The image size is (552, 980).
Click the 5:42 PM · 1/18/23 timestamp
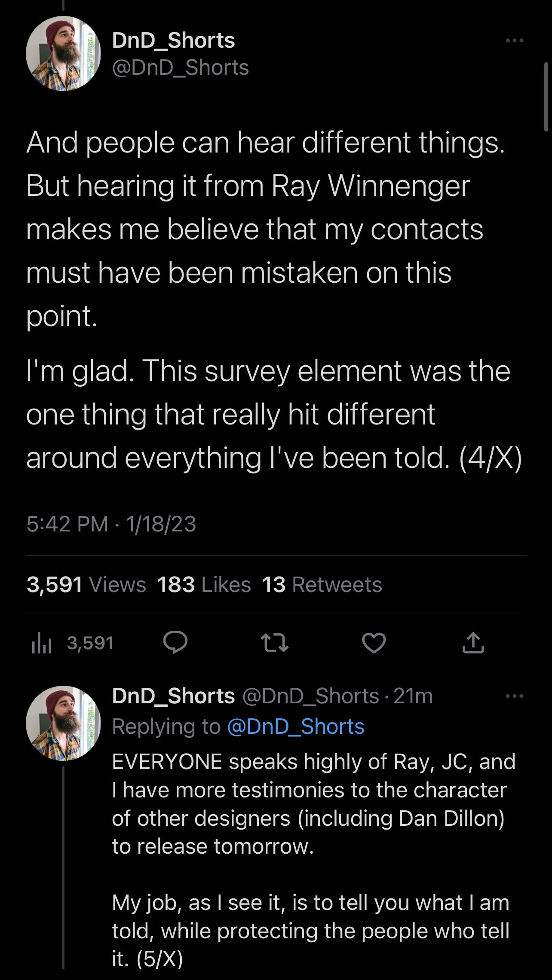111,524
